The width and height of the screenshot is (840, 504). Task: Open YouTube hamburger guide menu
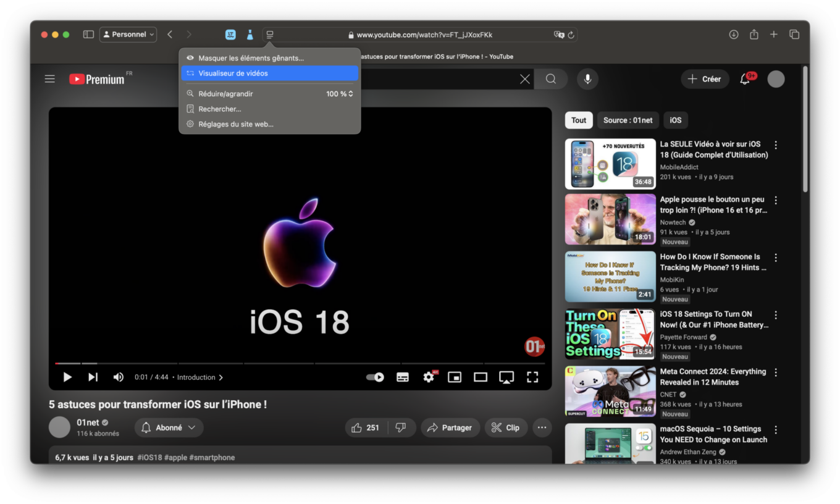click(49, 79)
